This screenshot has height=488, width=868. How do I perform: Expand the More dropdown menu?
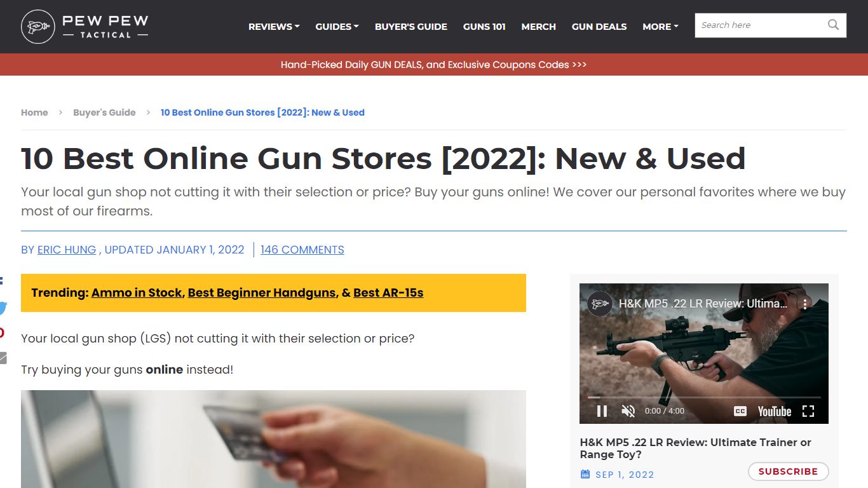pos(660,27)
